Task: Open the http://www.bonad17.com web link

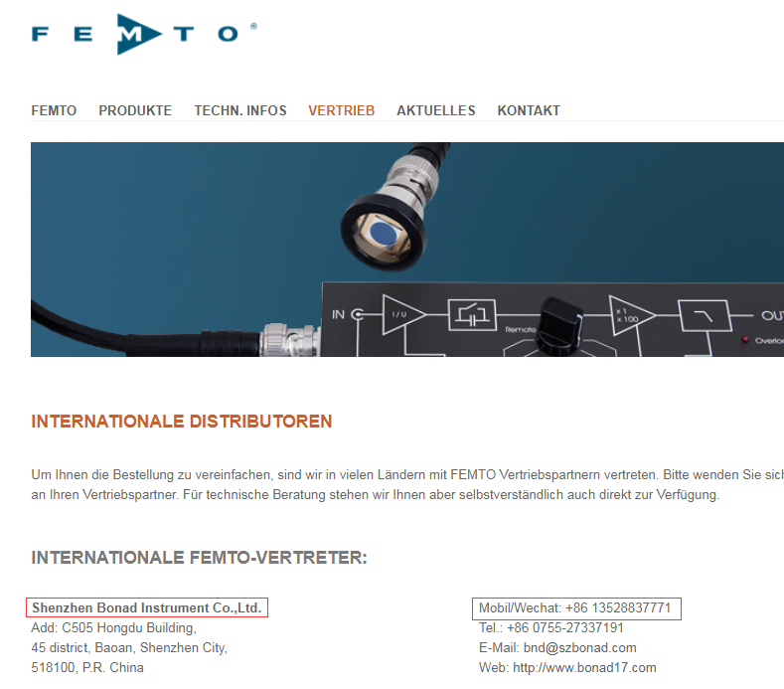Action: coord(584,668)
